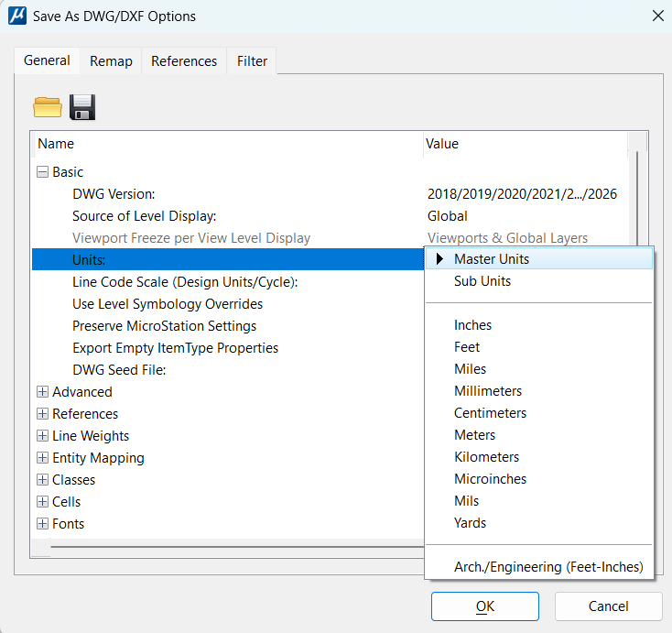Pick Arch./Engineering (Feet-Inches) option

548,567
